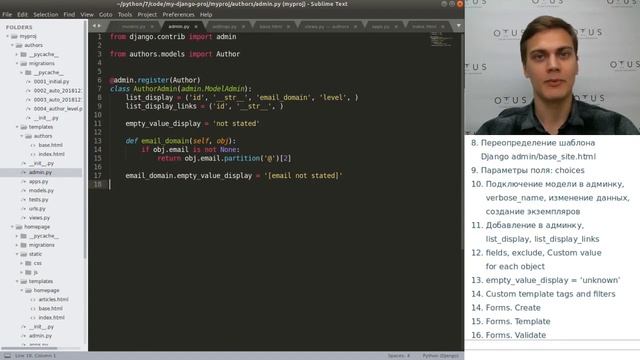The width and height of the screenshot is (640, 360).
Task: Close the Sublime Text window
Action: click(x=460, y=4)
